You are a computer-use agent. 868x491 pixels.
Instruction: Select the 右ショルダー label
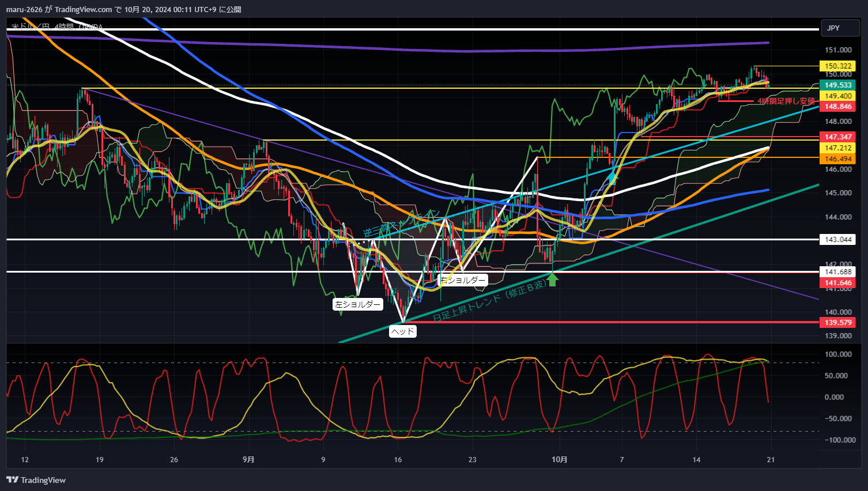tap(463, 280)
